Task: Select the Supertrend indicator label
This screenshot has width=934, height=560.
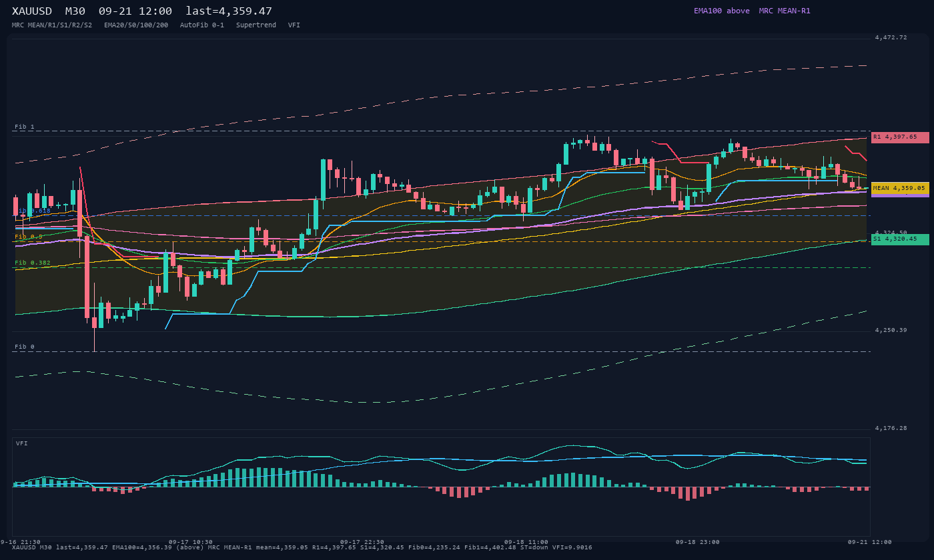Action: point(256,25)
